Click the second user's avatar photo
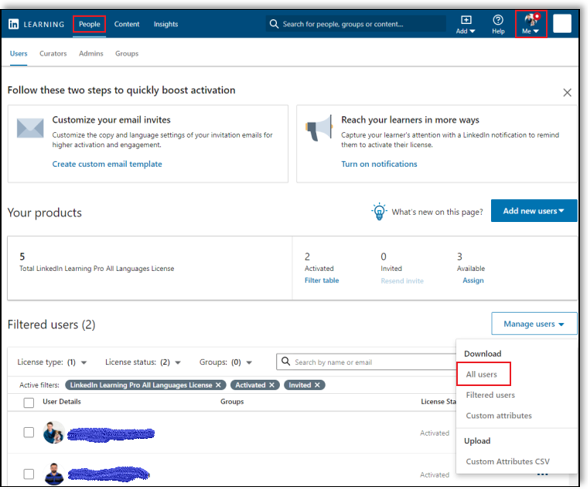Screen dimensions: 588x489 click(54, 474)
